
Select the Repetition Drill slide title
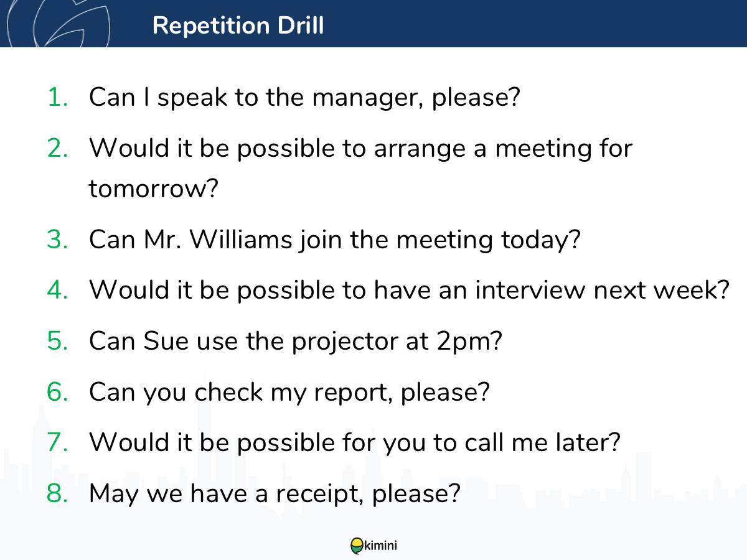tap(238, 26)
